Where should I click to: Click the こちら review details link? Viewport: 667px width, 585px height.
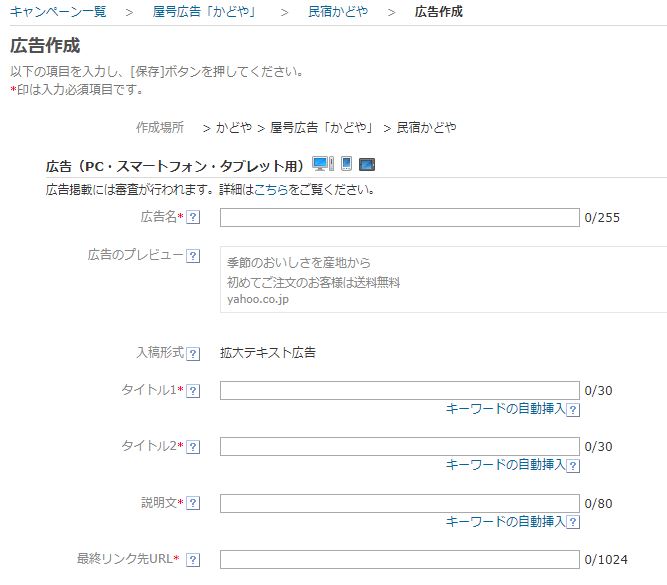click(271, 189)
